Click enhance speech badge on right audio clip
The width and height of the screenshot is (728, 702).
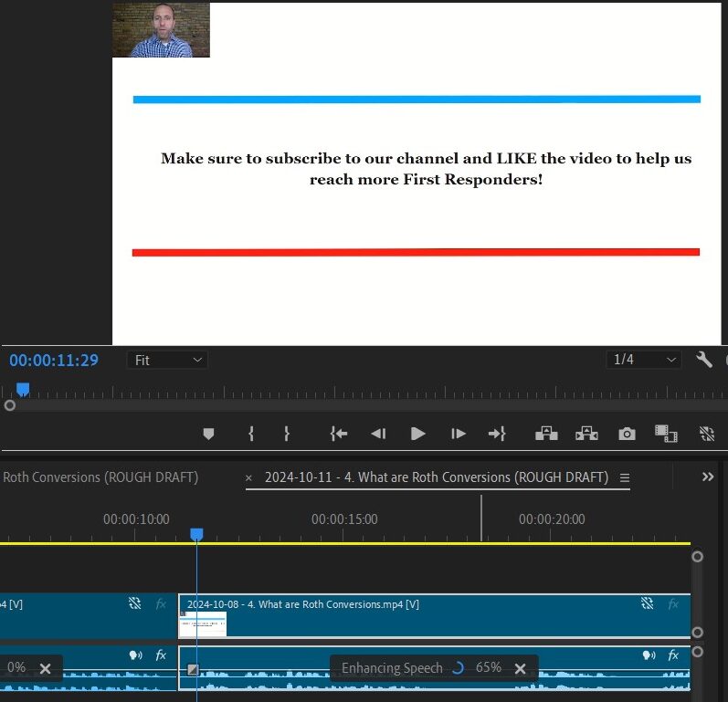point(649,655)
